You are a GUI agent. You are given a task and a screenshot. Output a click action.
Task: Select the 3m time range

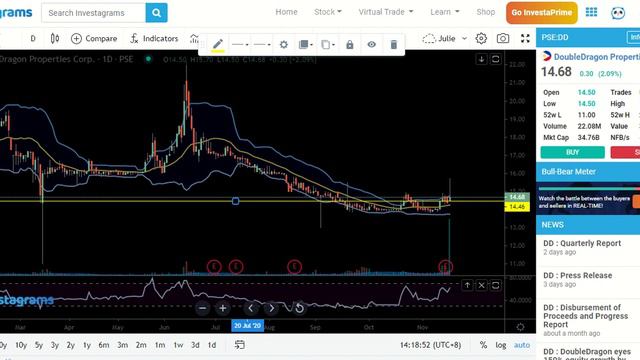[122, 345]
